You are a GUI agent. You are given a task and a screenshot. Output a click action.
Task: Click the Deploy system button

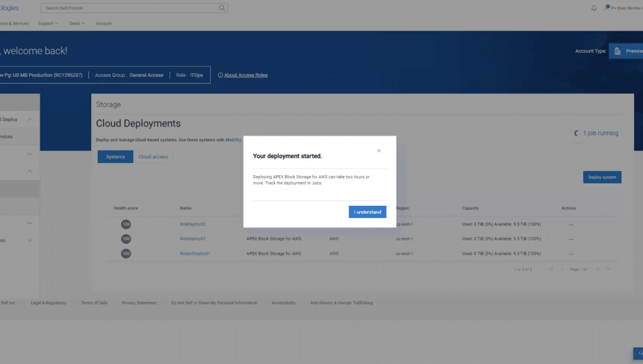click(602, 177)
